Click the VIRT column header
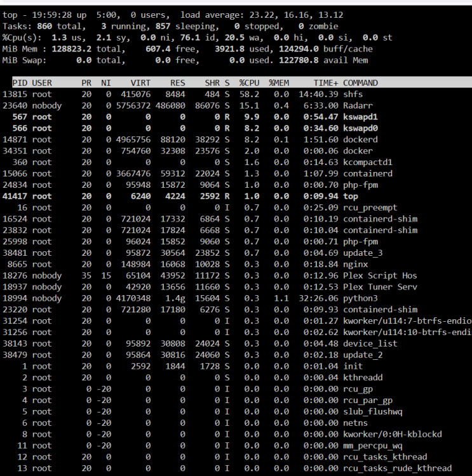 pos(140,83)
